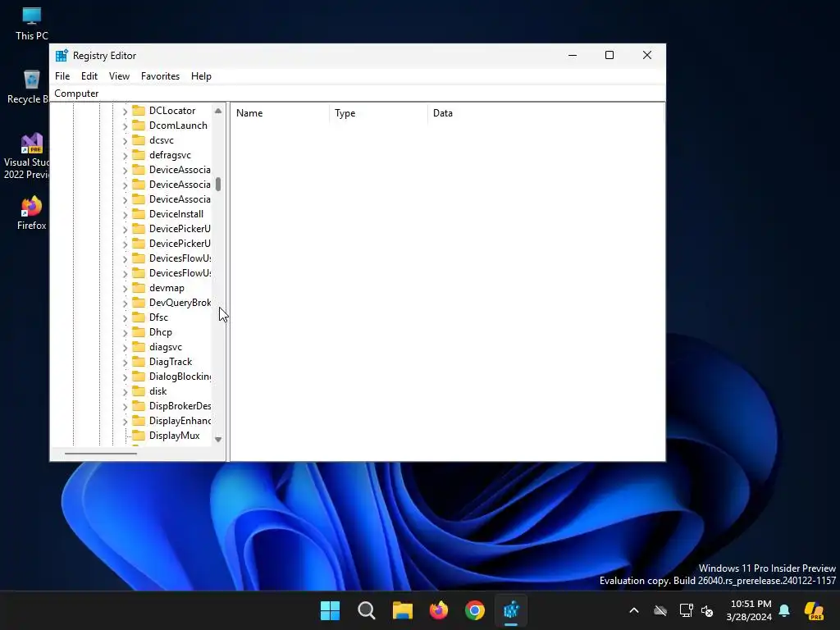The height and width of the screenshot is (630, 840).
Task: Open the View menu
Action: click(119, 76)
